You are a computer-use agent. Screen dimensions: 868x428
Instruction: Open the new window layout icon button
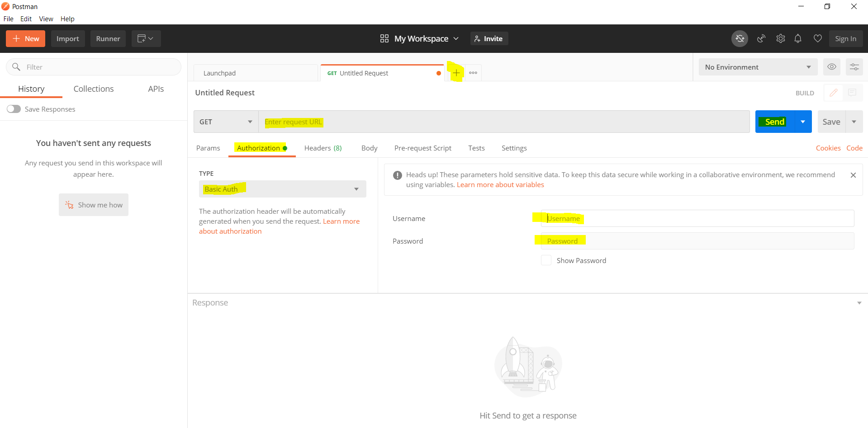[x=146, y=38]
